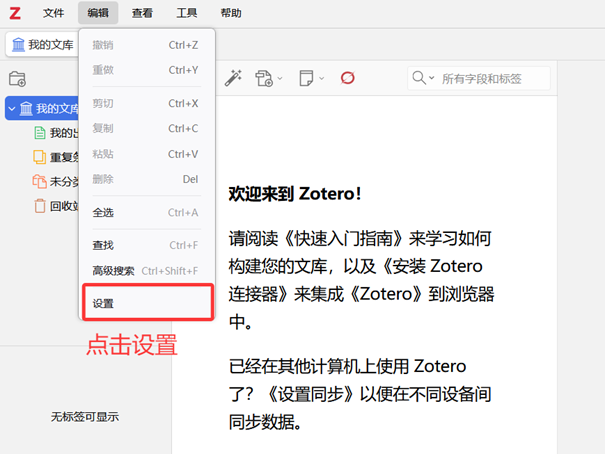Click the add attachment icon
The width and height of the screenshot is (605, 454).
pos(264,78)
